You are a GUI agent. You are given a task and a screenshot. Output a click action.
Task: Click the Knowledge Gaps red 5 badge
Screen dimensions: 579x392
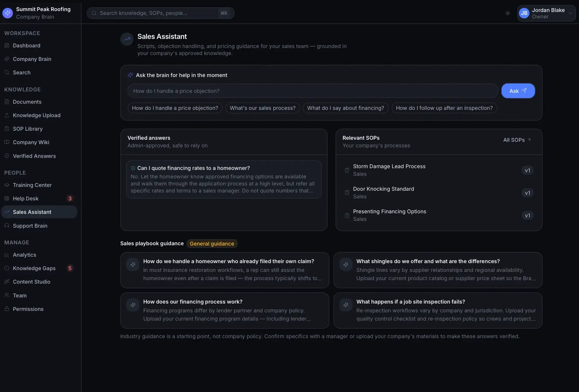tap(70, 268)
